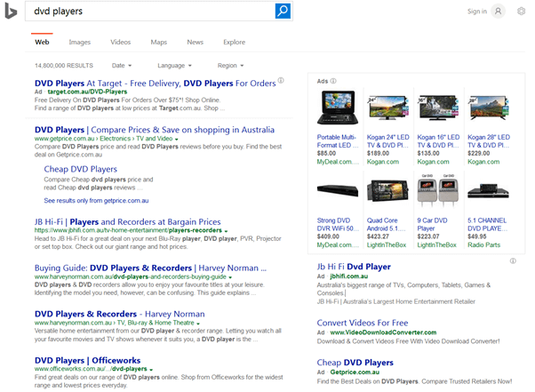
Task: Open the Region filter dropdown
Action: click(230, 66)
